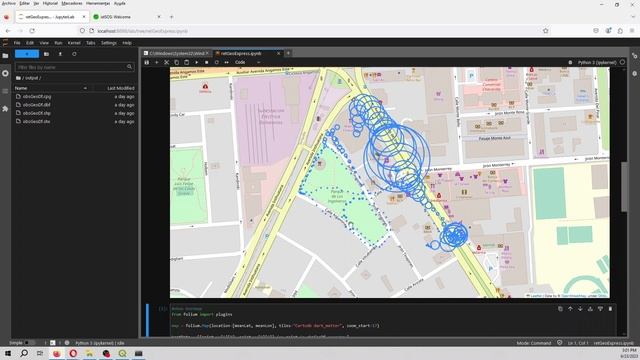Click the notebook vertical scrollbar
Image resolution: width=640 pixels, height=360 pixels.
click(624, 187)
